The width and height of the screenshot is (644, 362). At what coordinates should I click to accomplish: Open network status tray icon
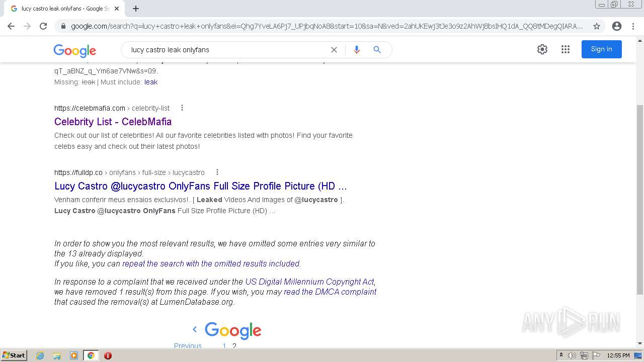[x=584, y=355]
